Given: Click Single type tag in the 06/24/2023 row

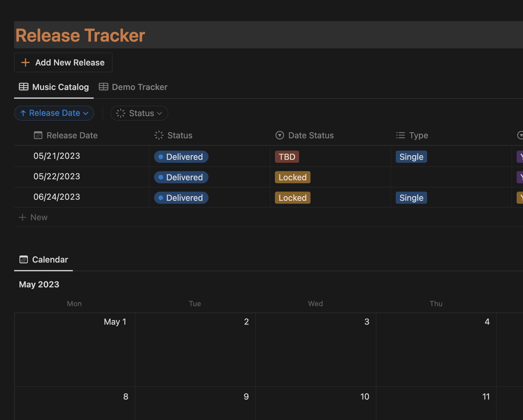Looking at the screenshot, I should 412,198.
